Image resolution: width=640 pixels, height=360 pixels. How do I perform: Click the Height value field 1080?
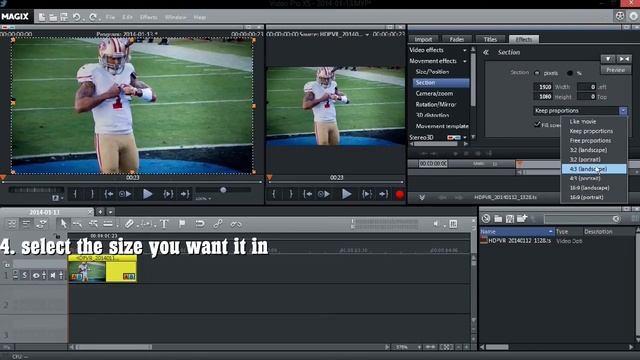543,97
